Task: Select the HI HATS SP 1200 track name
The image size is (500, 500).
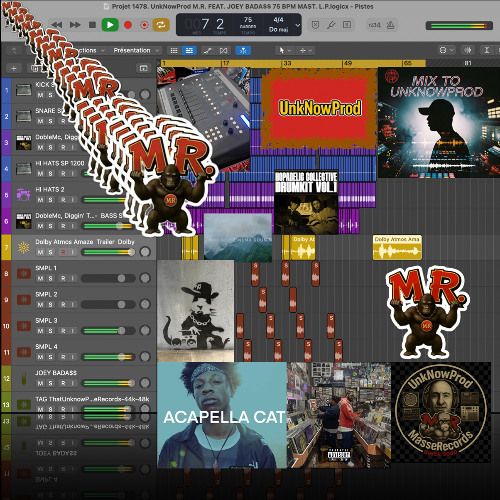Action: pyautogui.click(x=60, y=163)
